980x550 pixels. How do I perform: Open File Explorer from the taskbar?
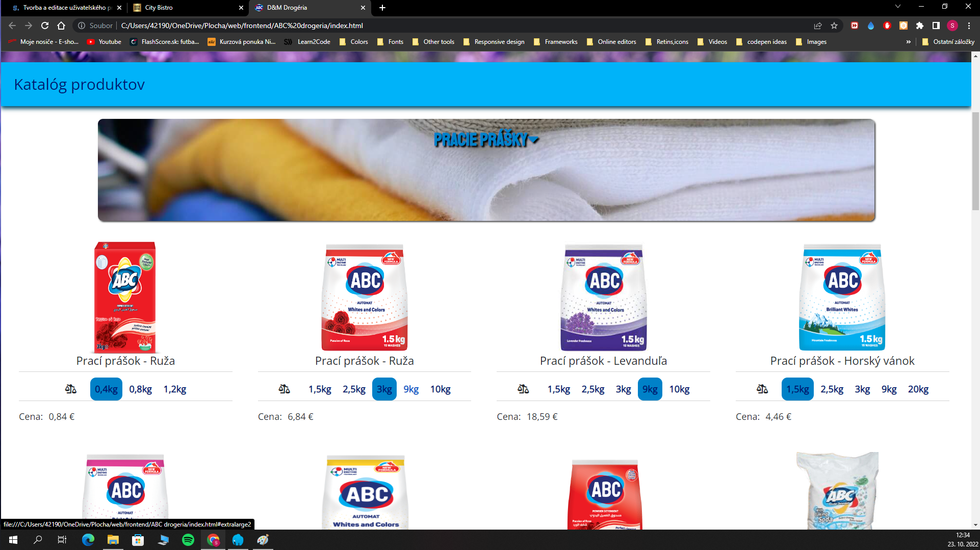pos(113,540)
